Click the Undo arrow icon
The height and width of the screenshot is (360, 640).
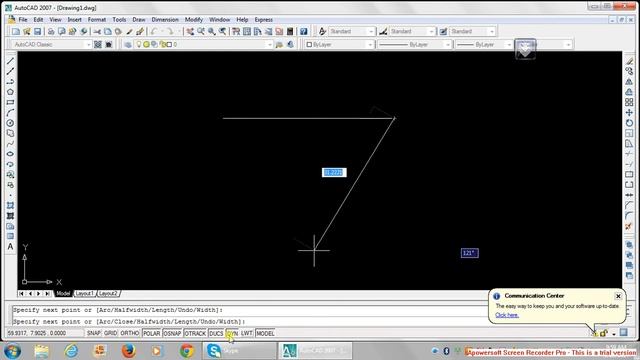tap(154, 31)
